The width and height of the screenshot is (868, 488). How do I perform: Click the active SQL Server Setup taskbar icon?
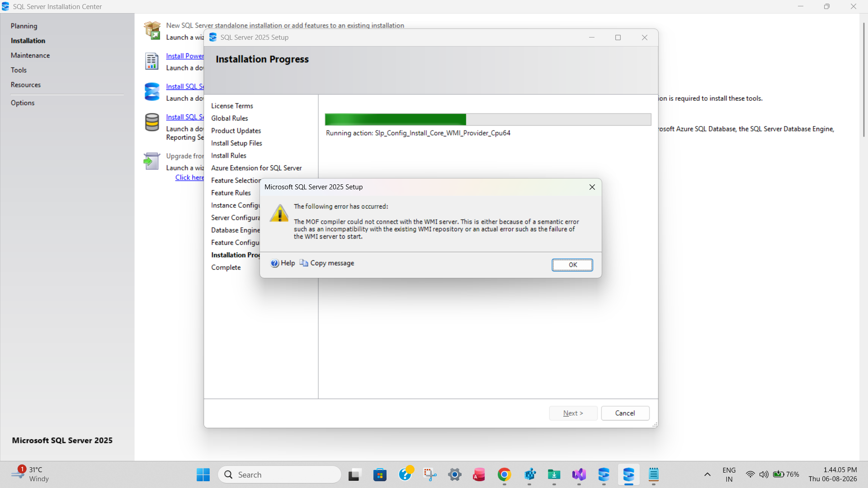pyautogui.click(x=629, y=474)
